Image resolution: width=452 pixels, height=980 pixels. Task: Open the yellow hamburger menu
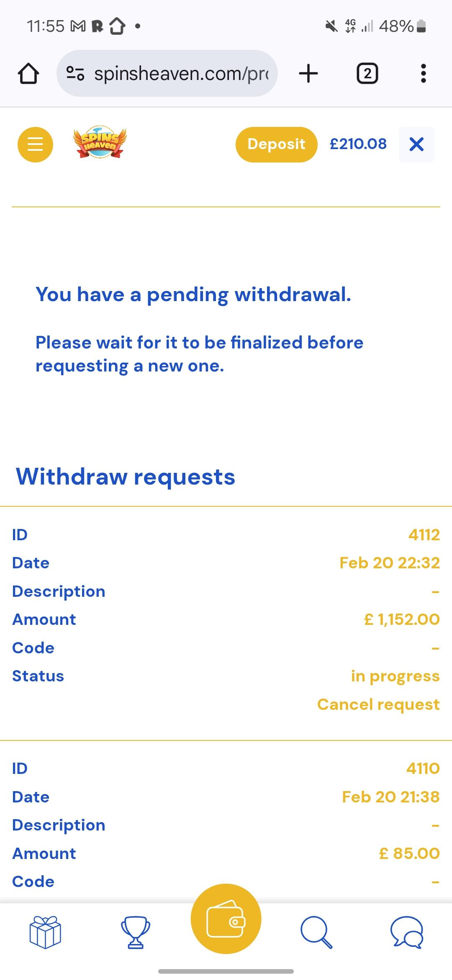[x=35, y=144]
